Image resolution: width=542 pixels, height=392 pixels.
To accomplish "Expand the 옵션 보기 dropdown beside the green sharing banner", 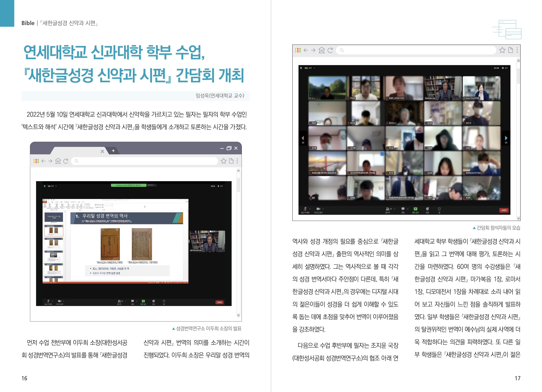I will 151,185.
